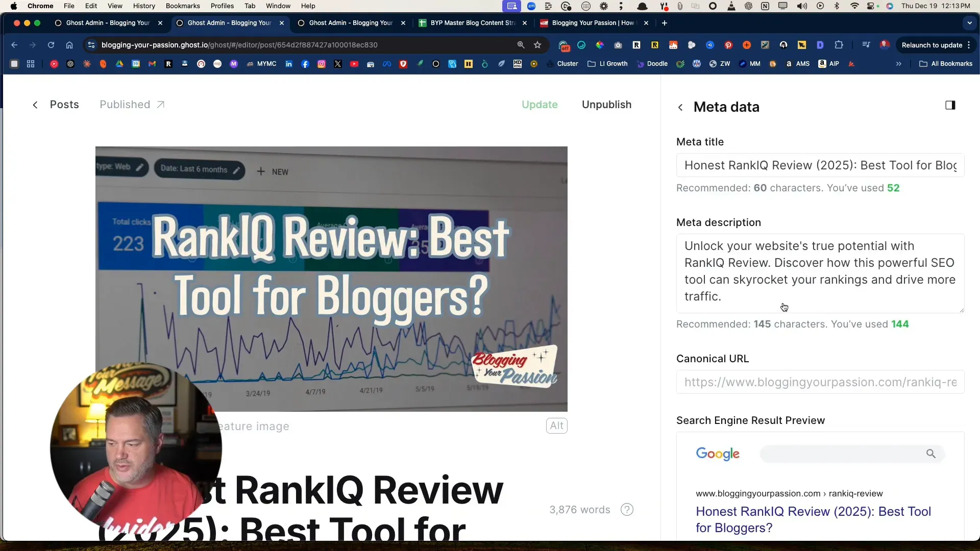Image resolution: width=980 pixels, height=551 pixels.
Task: Show hidden bookmarks with double chevron
Action: click(898, 64)
